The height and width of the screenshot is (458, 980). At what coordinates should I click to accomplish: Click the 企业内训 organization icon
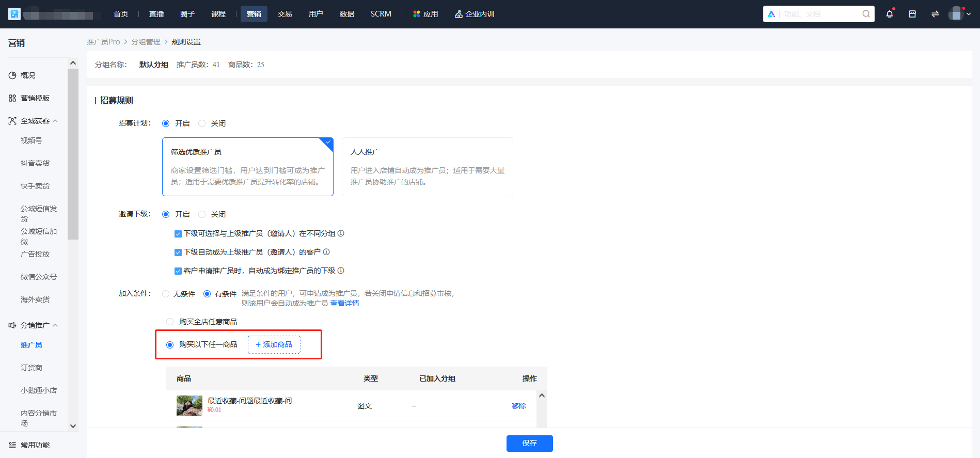pos(459,14)
